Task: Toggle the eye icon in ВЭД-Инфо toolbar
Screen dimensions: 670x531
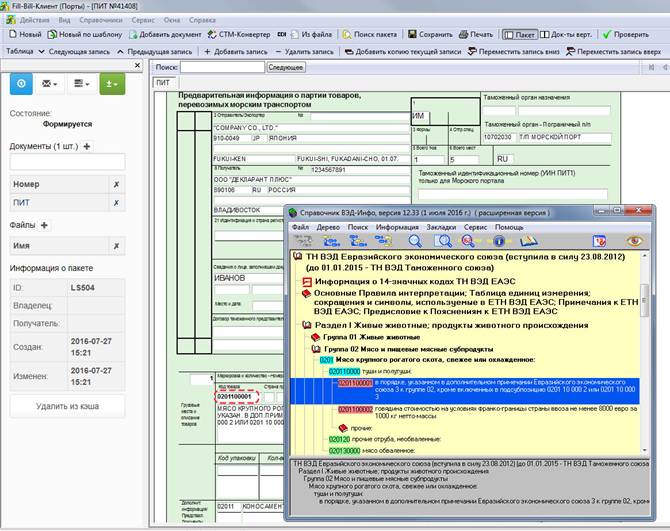Action: coord(634,241)
